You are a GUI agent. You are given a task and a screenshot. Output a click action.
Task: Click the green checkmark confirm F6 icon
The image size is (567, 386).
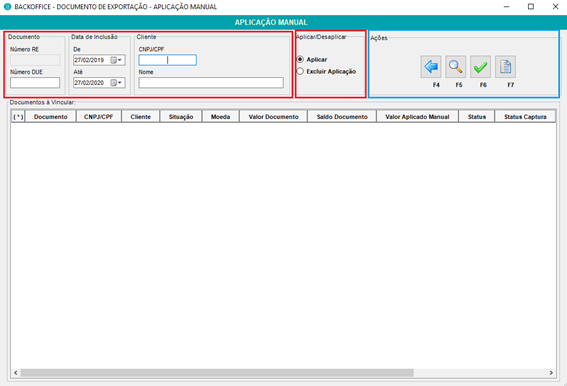click(x=481, y=67)
